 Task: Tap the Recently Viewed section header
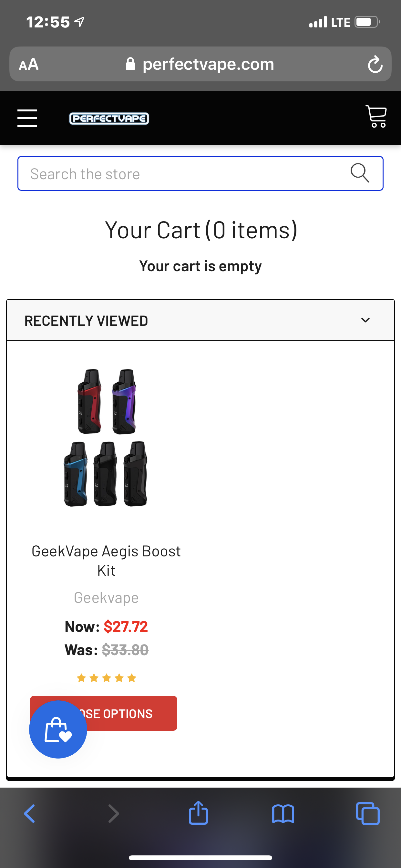tap(200, 320)
